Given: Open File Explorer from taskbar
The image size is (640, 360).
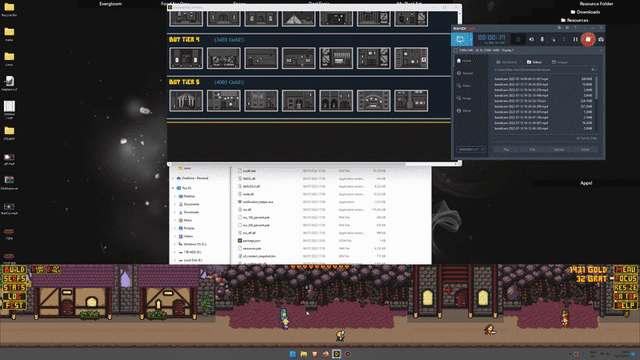Looking at the screenshot, I should pos(304,354).
